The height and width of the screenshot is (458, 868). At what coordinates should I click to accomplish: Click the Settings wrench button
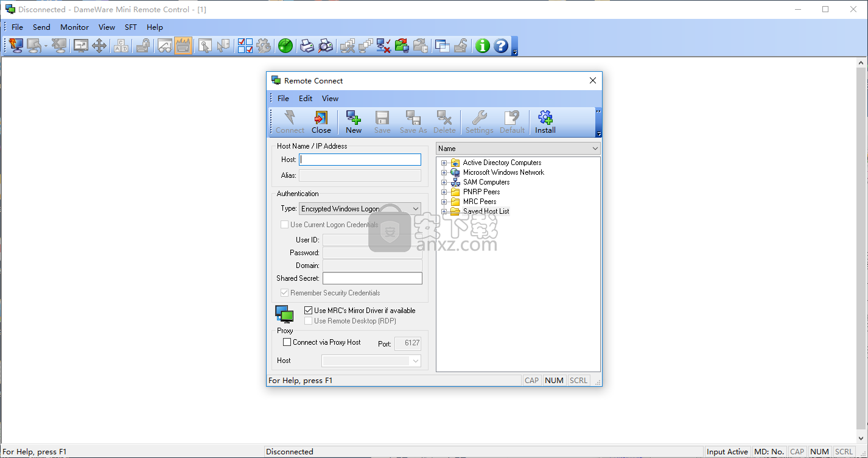click(480, 122)
